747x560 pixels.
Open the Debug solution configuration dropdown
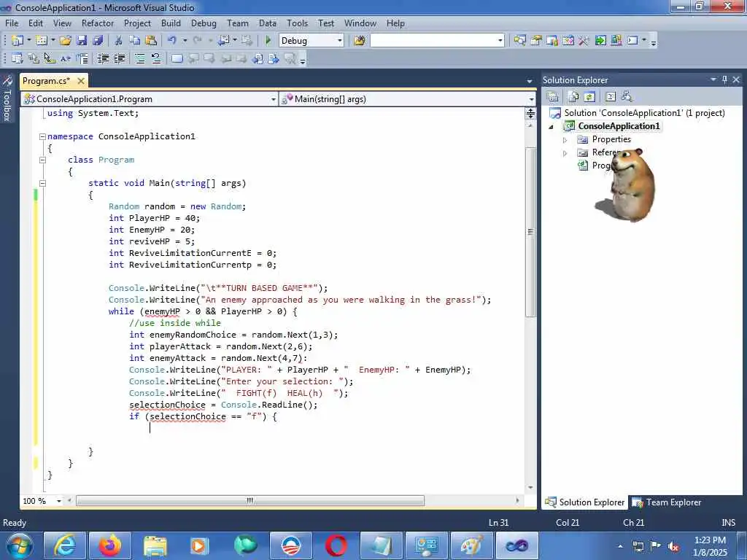340,41
